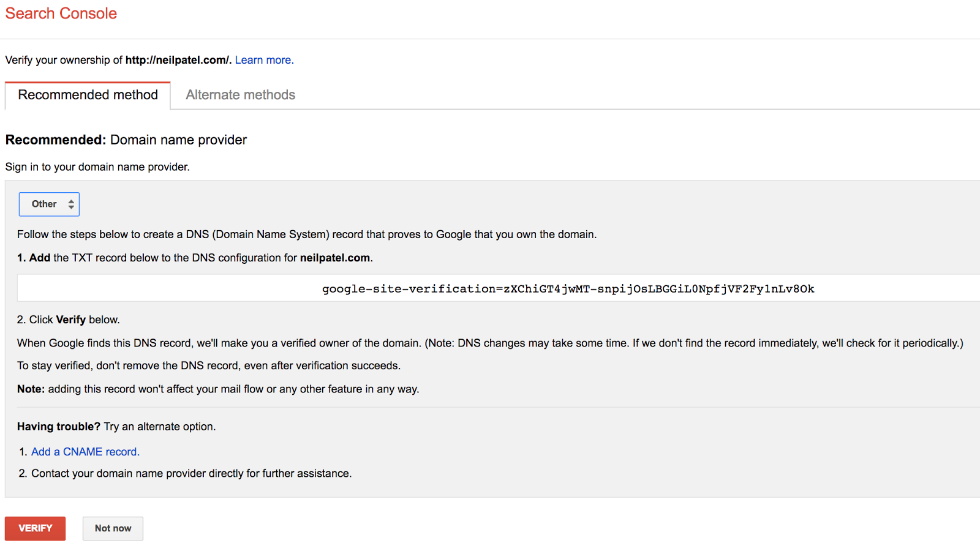Select the Recommended method tab
This screenshot has width=980, height=554.
click(88, 95)
